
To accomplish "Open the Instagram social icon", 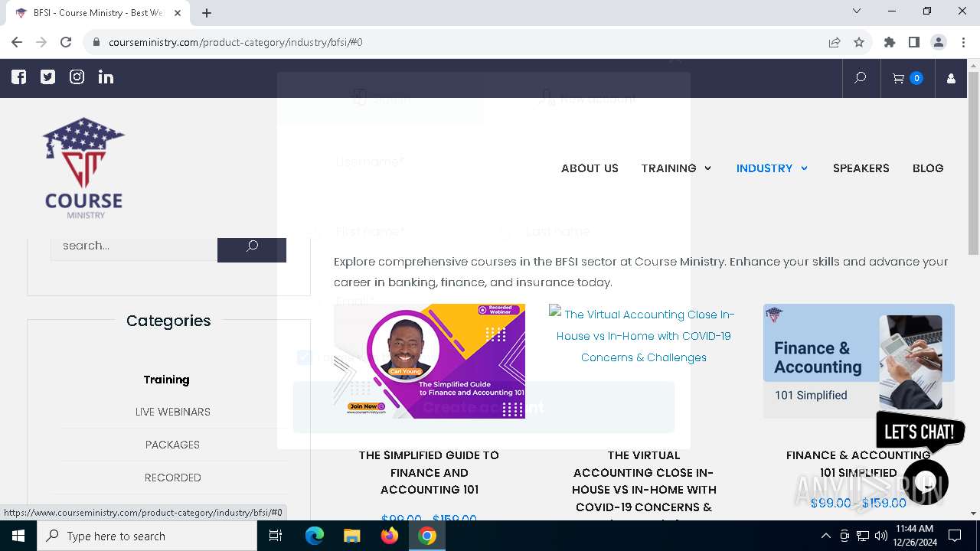I will click(x=77, y=77).
